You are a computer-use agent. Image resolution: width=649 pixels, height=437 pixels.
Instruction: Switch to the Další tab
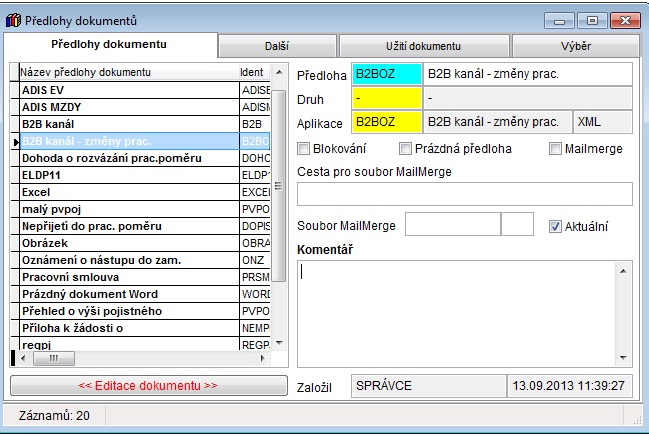pyautogui.click(x=277, y=46)
